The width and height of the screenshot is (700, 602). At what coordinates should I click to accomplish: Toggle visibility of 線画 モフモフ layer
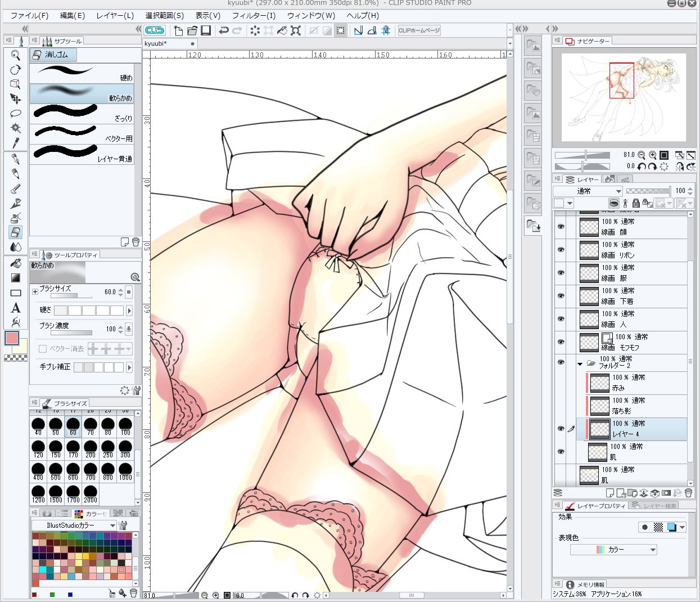561,342
